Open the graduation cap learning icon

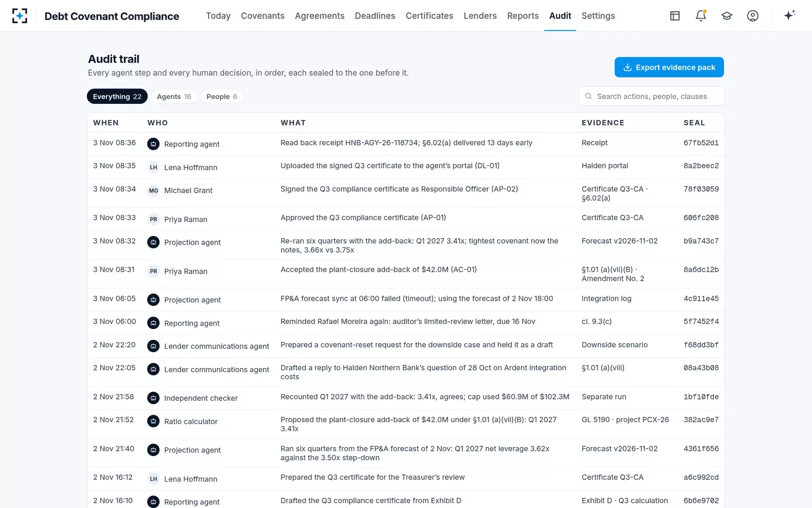point(727,16)
